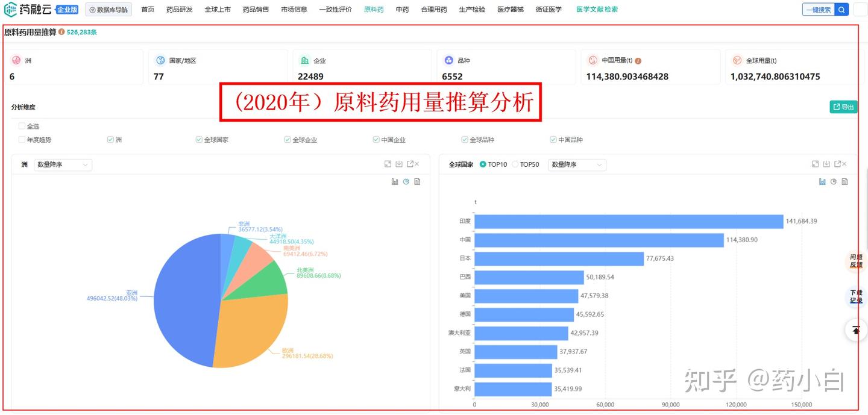The height and width of the screenshot is (415, 868).
Task: Click the 欧洲 orange pie slice
Action: pyautogui.click(x=250, y=331)
